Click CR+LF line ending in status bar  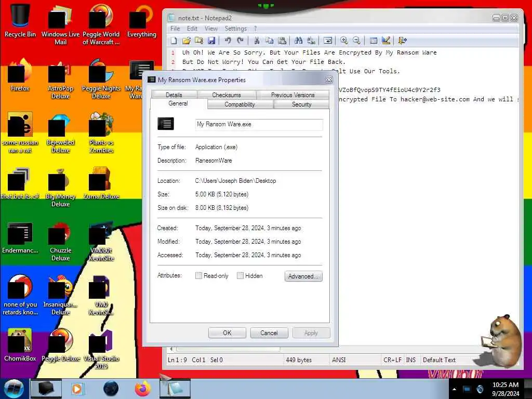[x=392, y=360]
